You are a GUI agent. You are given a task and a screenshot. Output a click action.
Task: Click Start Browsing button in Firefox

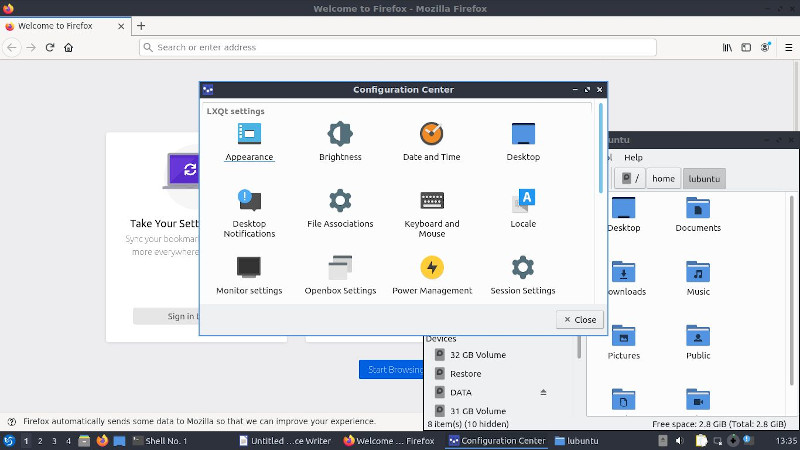[x=391, y=369]
